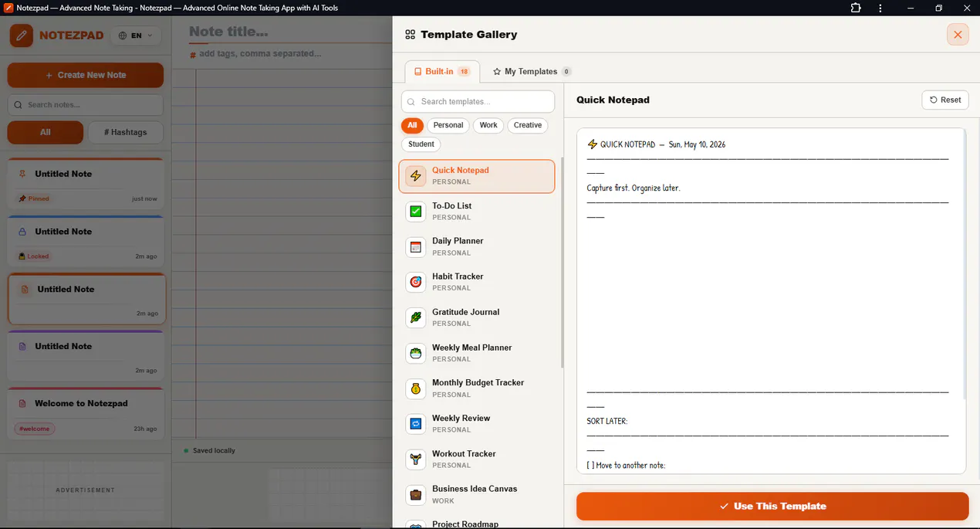Screen dimensions: 980x529
Task: Click the Habit Tracker target icon
Action: click(x=416, y=282)
